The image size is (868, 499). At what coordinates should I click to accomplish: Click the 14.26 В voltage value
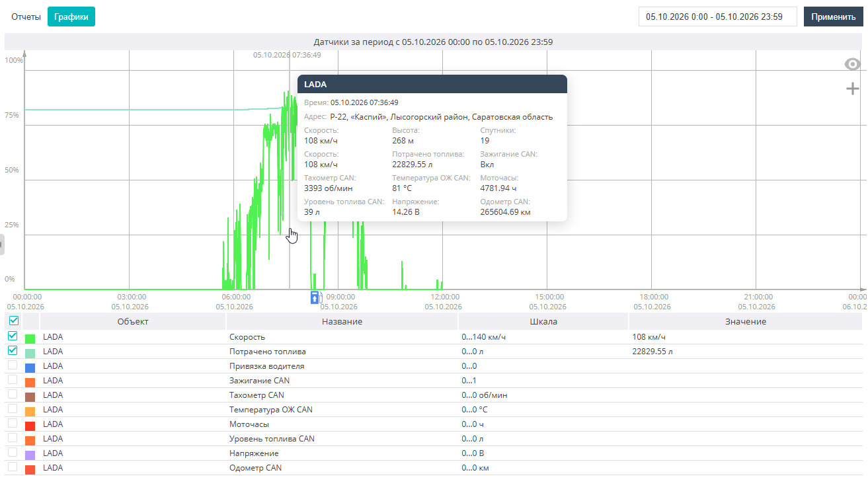[x=406, y=212]
